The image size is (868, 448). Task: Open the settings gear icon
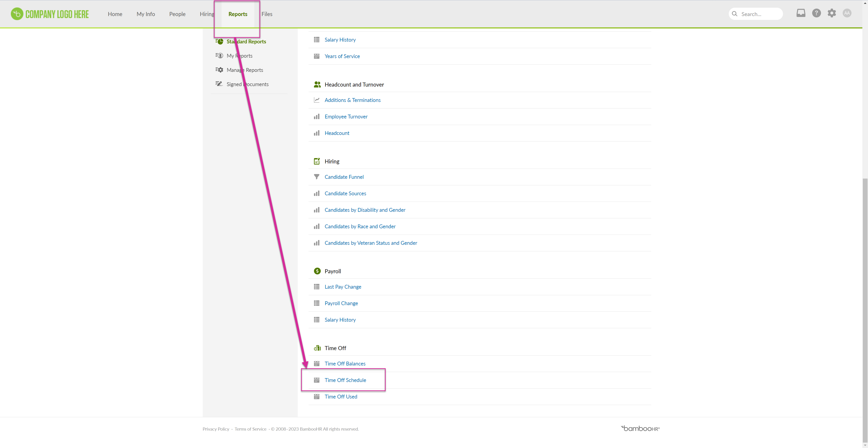[832, 13]
